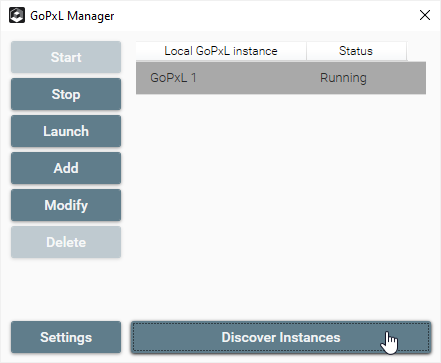Screen dimensions: 441x363
Task: Launch the selected GoPxL instance
Action: pos(66,131)
